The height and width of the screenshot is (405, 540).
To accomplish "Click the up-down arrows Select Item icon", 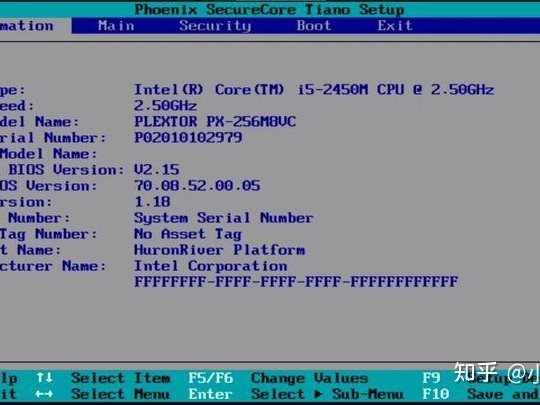I will point(44,378).
